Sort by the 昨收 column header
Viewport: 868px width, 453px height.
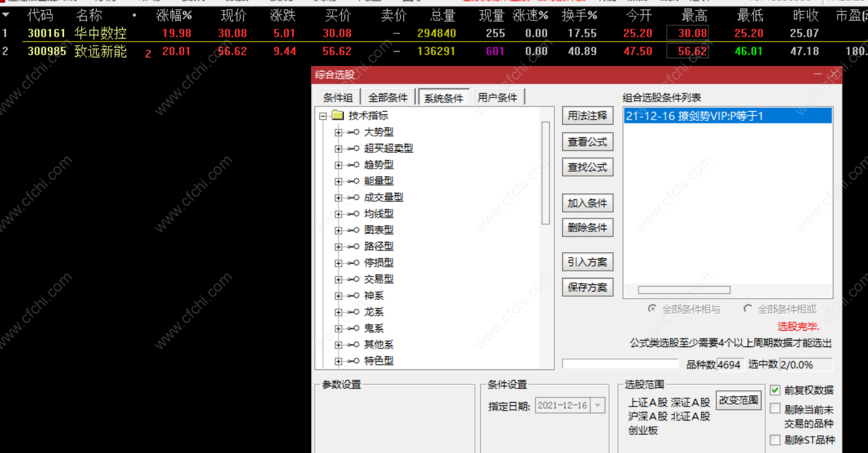807,15
